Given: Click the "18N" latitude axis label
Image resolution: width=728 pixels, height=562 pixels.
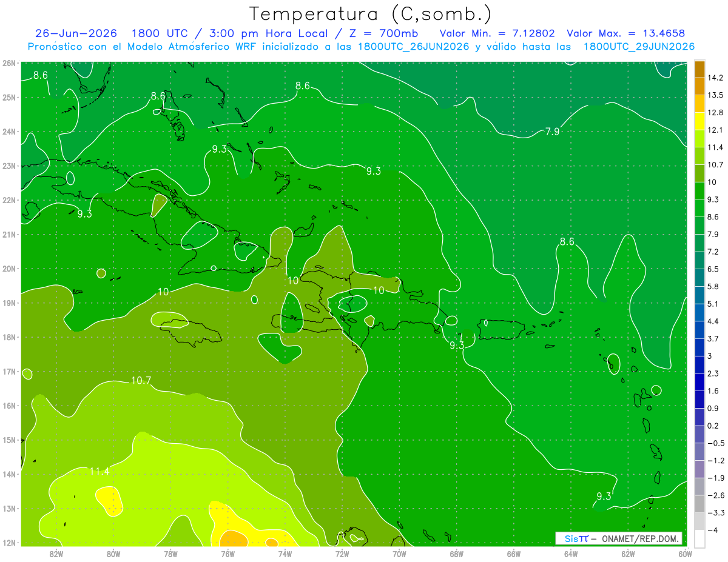Looking at the screenshot, I should (x=9, y=337).
